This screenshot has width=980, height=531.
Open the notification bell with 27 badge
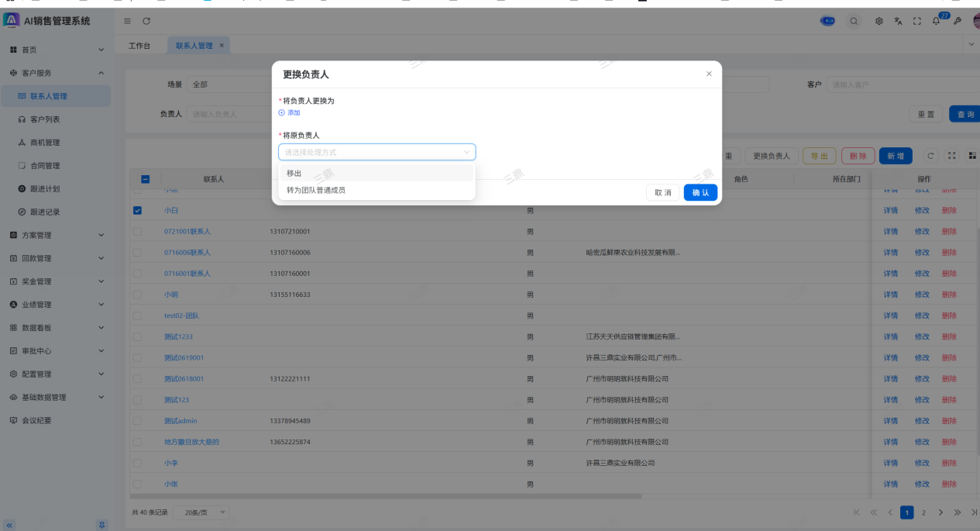click(936, 21)
